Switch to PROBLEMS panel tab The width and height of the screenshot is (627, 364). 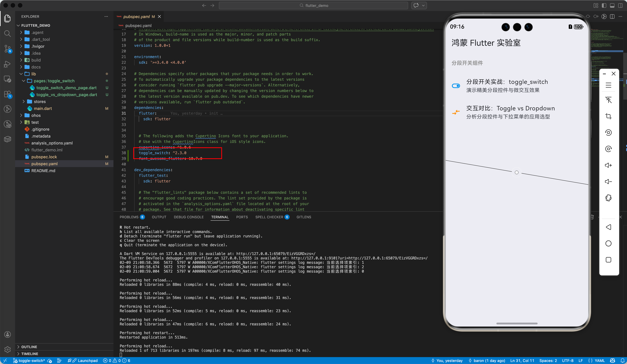[x=129, y=217]
